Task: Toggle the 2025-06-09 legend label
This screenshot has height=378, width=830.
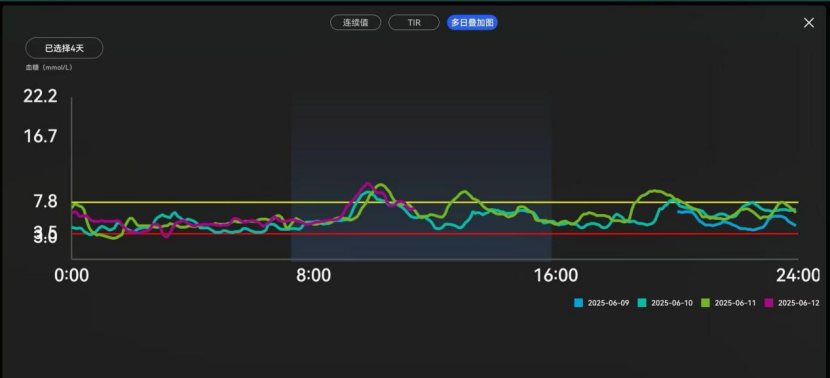Action: [608, 303]
